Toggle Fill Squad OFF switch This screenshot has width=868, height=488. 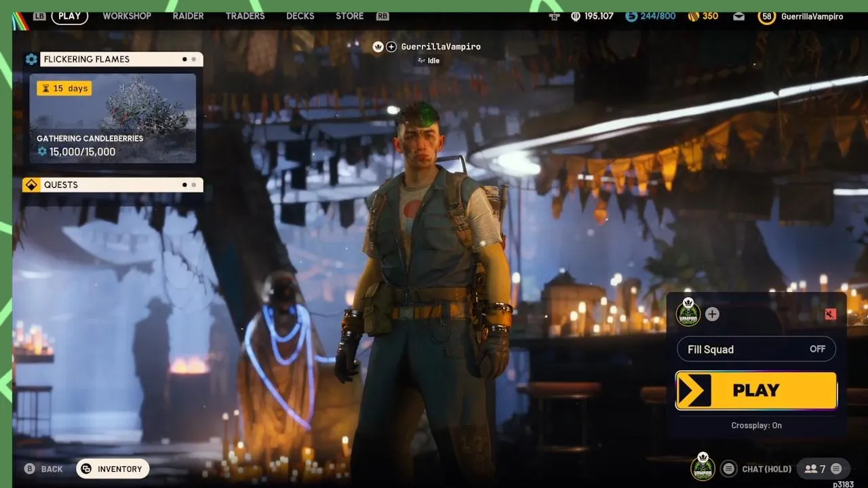tap(756, 349)
